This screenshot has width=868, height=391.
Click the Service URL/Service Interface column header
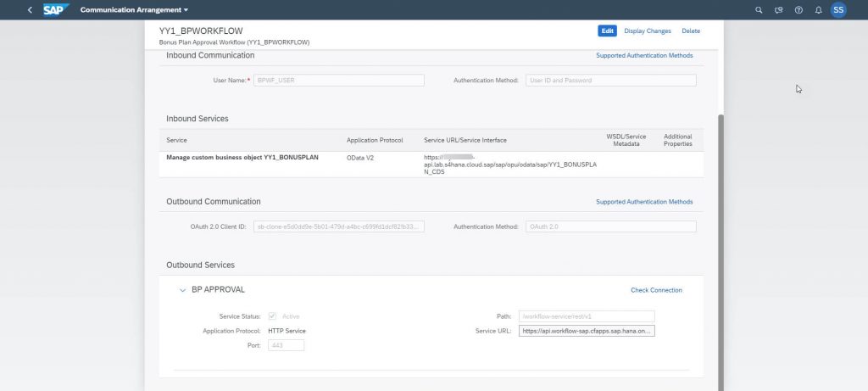coord(465,140)
